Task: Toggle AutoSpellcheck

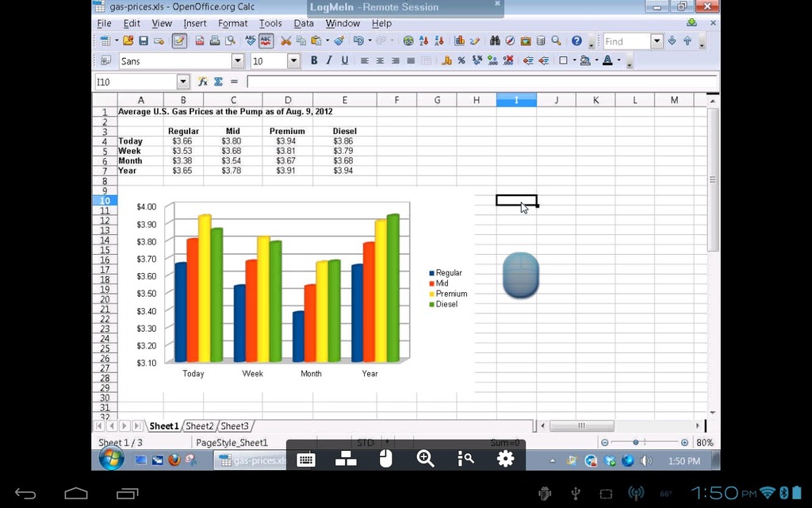Action: click(266, 41)
